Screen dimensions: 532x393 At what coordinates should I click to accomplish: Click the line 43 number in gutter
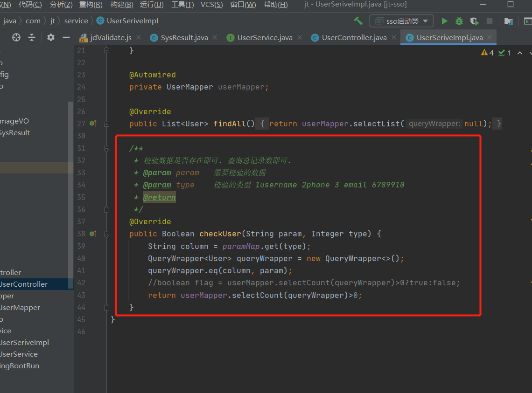coord(81,295)
